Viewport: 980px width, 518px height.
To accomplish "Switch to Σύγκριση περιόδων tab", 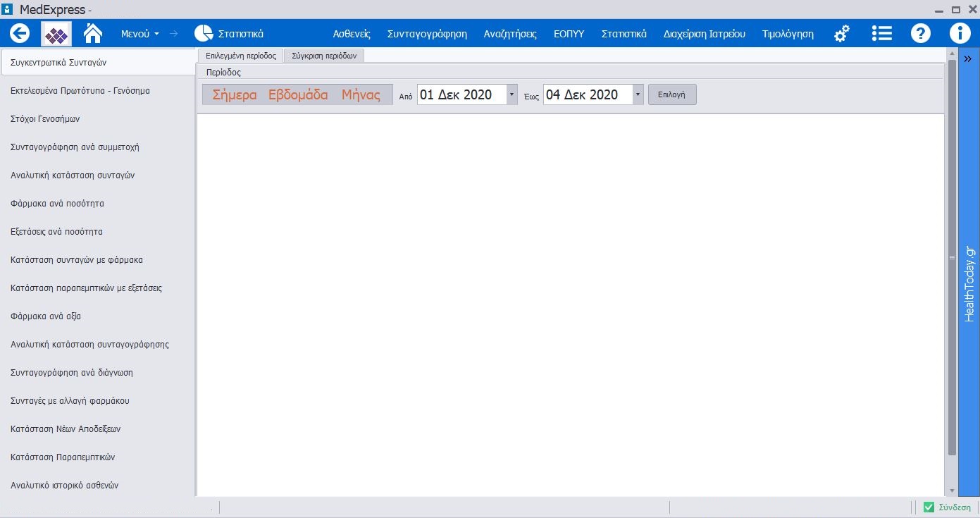I will [324, 56].
